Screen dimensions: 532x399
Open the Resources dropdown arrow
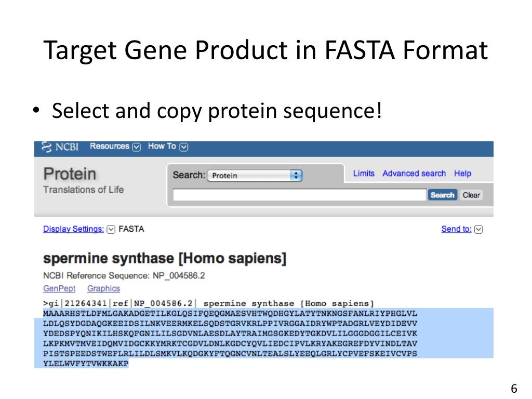(137, 147)
